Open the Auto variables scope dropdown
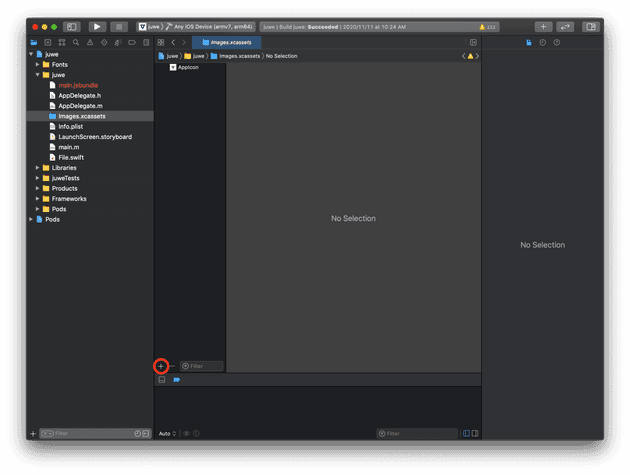Screen dimensions: 630x475 [168, 434]
